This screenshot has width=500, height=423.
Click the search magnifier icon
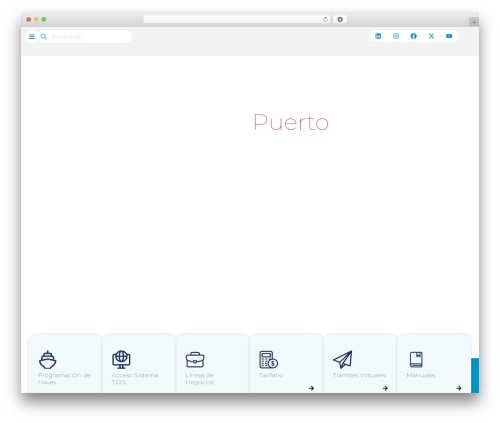pos(44,37)
